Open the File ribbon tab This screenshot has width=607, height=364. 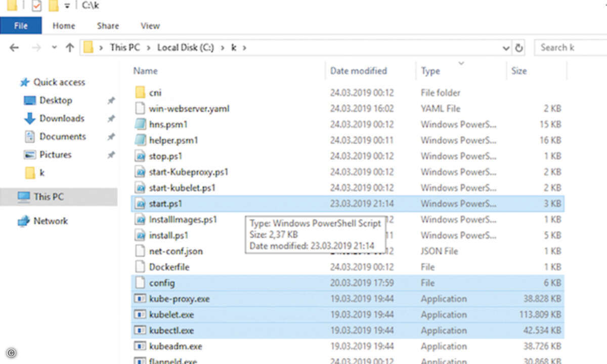tap(21, 26)
